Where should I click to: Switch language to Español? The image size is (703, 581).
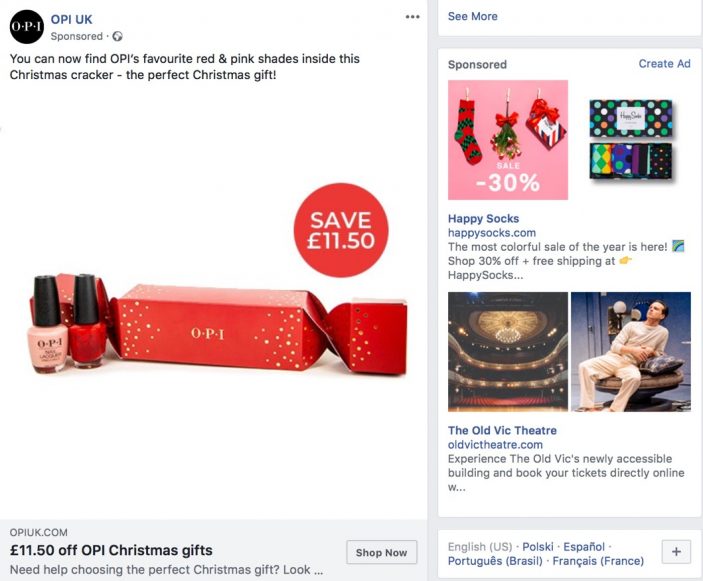(584, 547)
